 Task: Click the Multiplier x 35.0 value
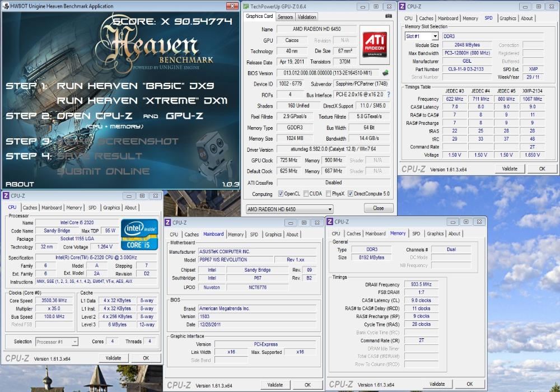click(54, 309)
